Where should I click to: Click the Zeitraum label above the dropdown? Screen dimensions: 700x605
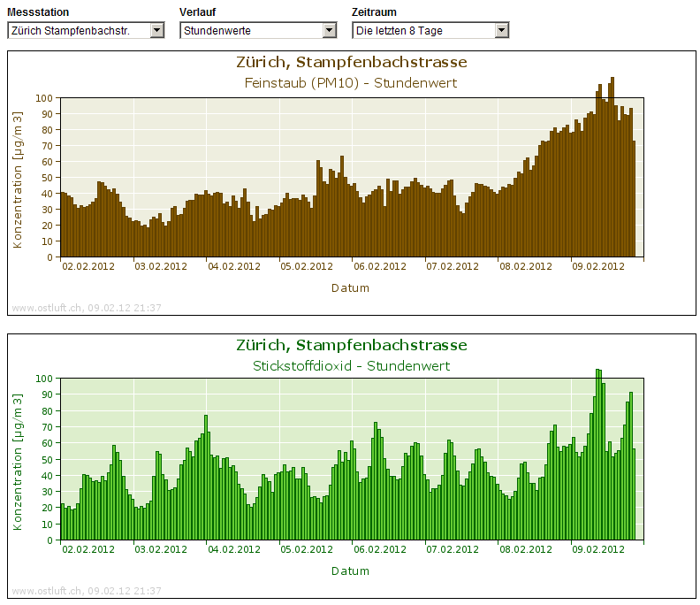tap(375, 12)
